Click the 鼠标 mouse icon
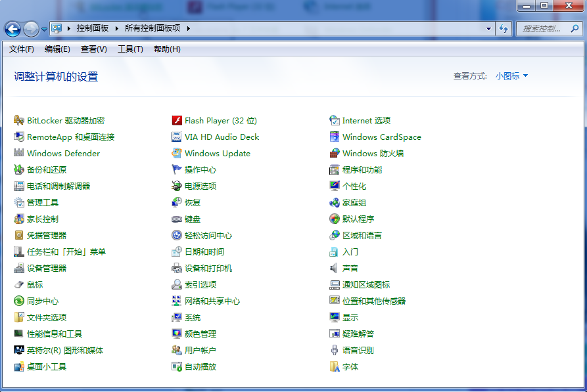587x392 pixels. [x=18, y=285]
